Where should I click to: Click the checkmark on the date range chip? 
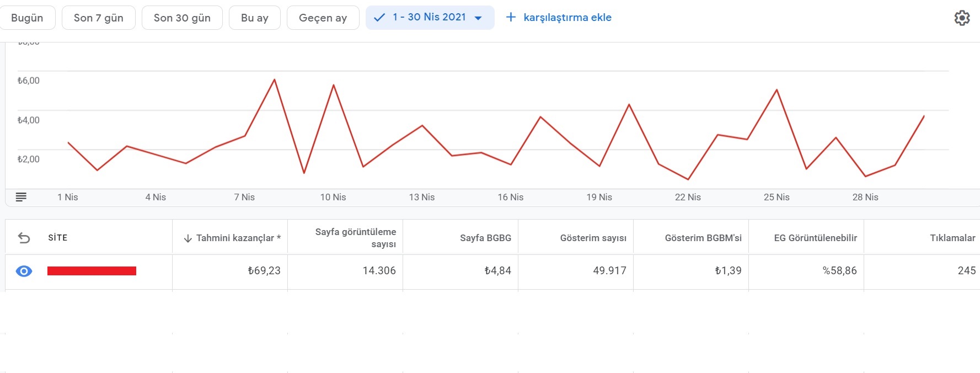(379, 18)
